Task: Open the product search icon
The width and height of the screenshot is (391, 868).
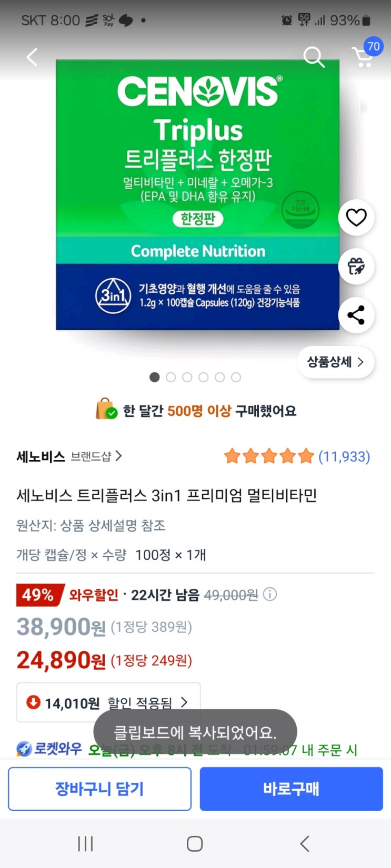Action: pyautogui.click(x=314, y=57)
